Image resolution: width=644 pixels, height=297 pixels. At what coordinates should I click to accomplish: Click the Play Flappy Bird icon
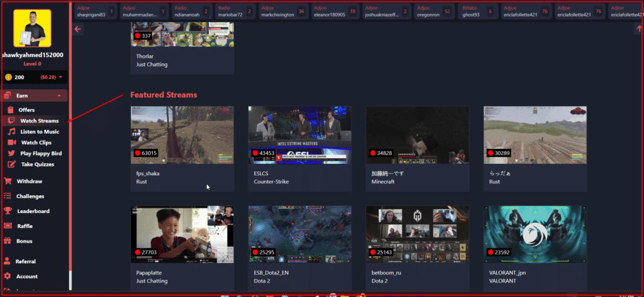(11, 153)
